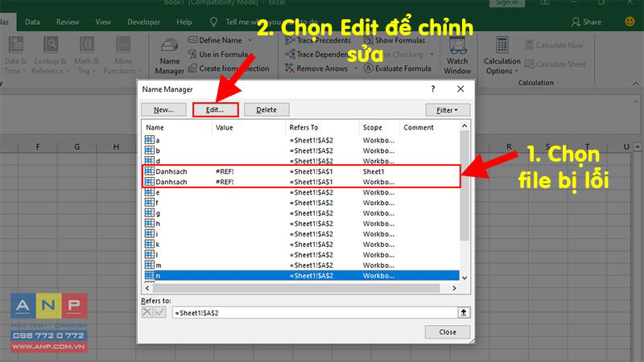Open the Filter dropdown in Name Manager
Viewport: 644px width, 362px height.
pyautogui.click(x=448, y=110)
